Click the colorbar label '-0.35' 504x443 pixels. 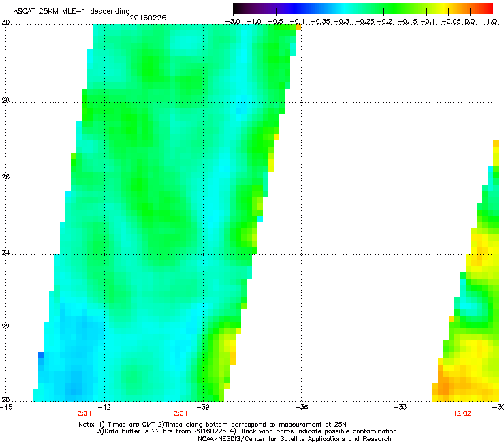coord(321,22)
